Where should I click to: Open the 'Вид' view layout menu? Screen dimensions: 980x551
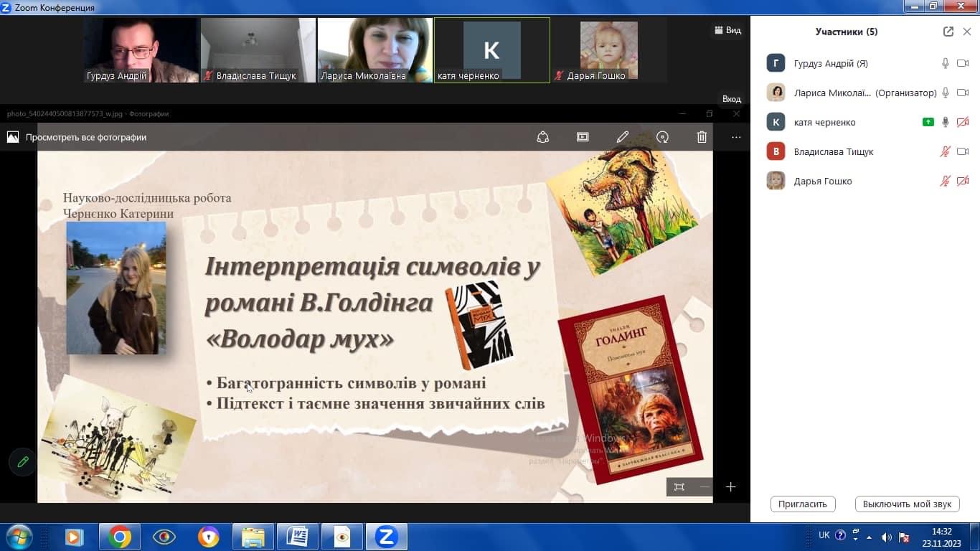coord(728,30)
